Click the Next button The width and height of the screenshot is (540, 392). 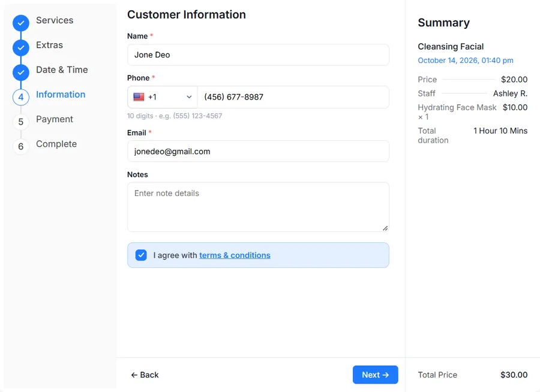point(376,375)
